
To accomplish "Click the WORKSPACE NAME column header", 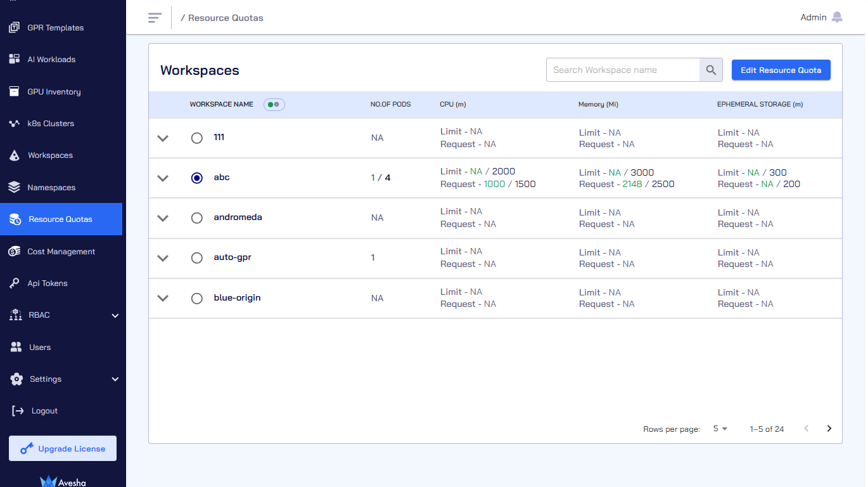I will pyautogui.click(x=221, y=104).
